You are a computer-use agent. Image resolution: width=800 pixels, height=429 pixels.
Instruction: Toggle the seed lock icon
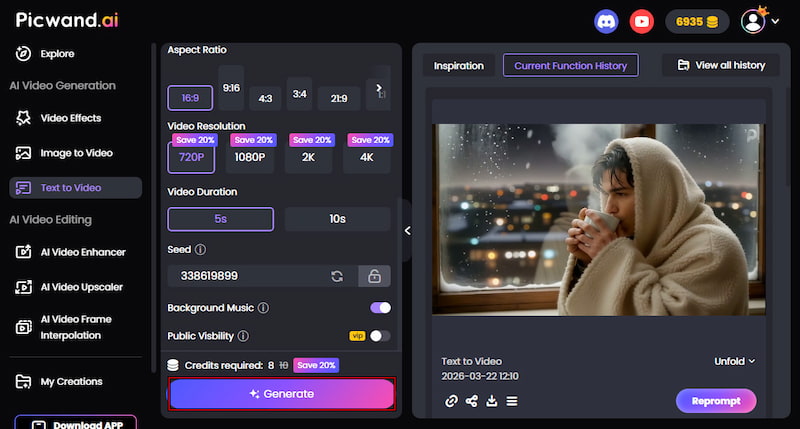pyautogui.click(x=374, y=276)
